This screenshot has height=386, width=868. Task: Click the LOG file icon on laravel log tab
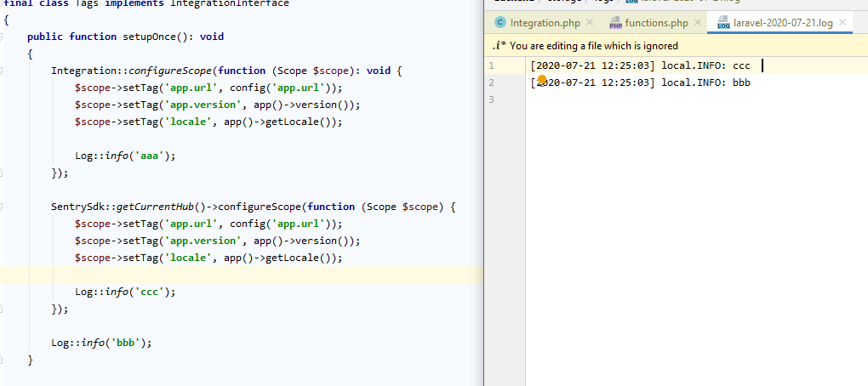(x=723, y=23)
